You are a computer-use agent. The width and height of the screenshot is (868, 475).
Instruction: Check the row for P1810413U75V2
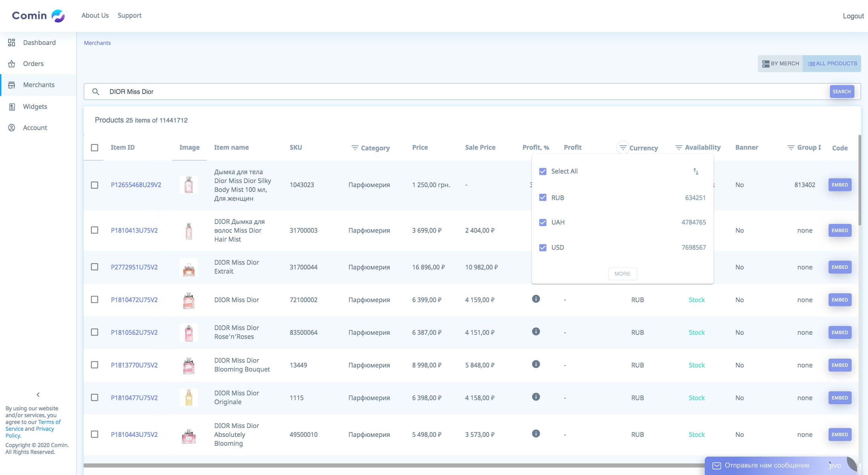(x=95, y=230)
